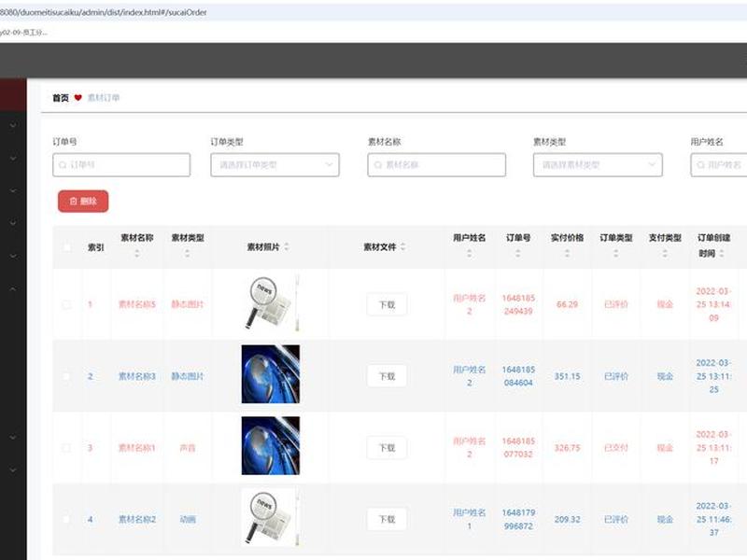Image resolution: width=747 pixels, height=560 pixels.
Task: Sort by 实付价格 column arrows
Action: coord(567,253)
